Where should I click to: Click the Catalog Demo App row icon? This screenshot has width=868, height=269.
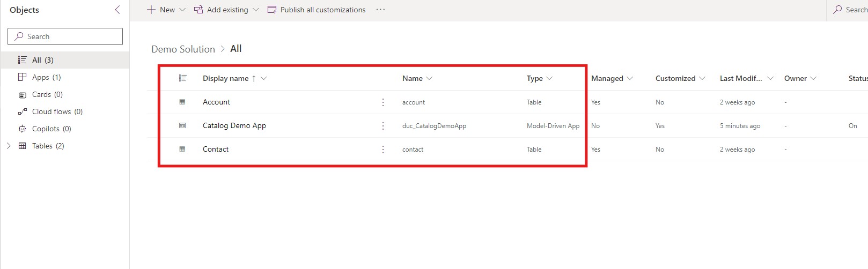click(x=182, y=125)
